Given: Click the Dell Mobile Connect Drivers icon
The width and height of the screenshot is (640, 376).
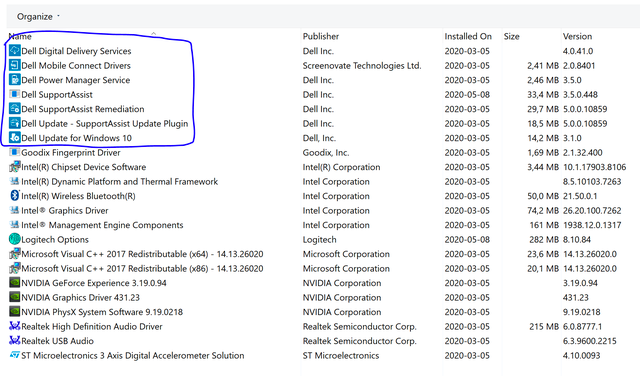Looking at the screenshot, I should pyautogui.click(x=14, y=65).
